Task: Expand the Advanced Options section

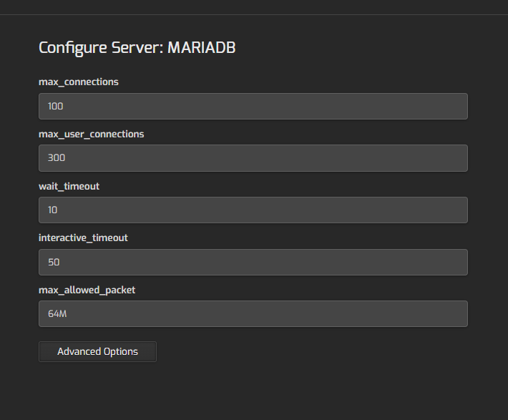Action: coord(97,351)
